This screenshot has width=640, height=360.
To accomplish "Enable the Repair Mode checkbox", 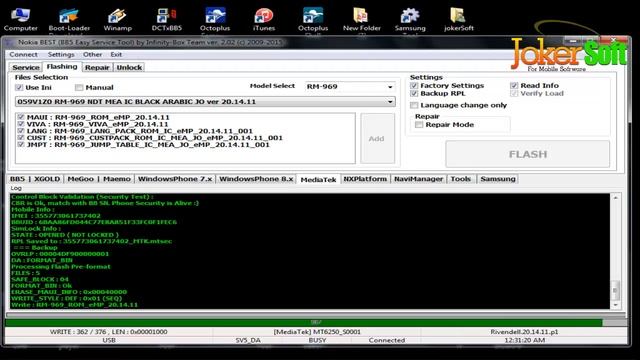I will pyautogui.click(x=419, y=125).
